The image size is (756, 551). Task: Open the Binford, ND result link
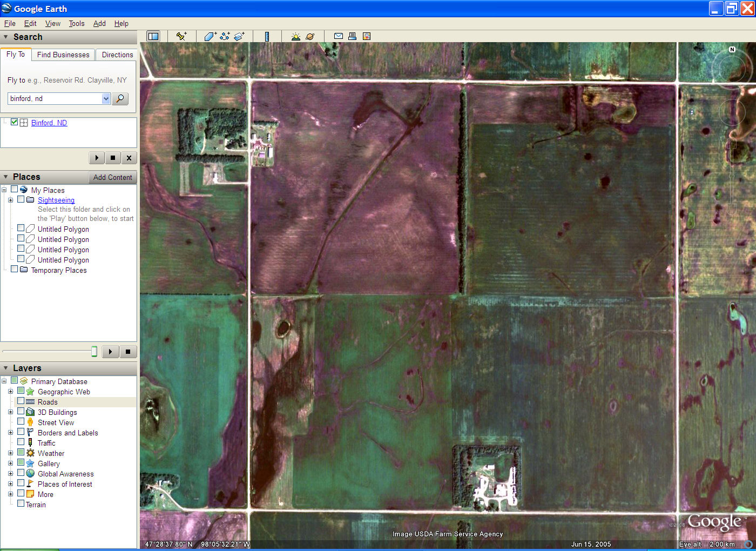49,123
